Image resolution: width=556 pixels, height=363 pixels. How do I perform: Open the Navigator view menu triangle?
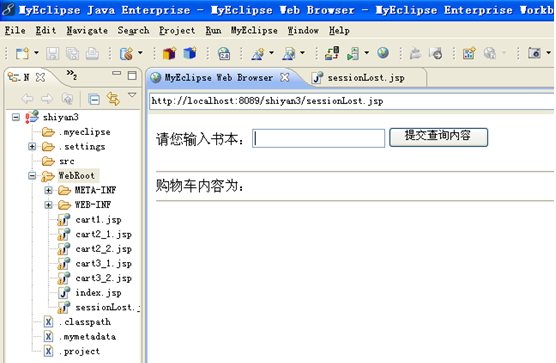click(x=132, y=95)
